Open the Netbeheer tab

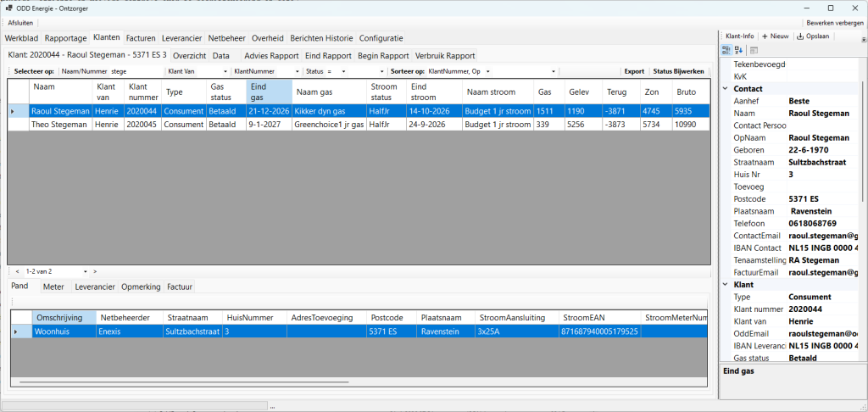click(x=226, y=38)
